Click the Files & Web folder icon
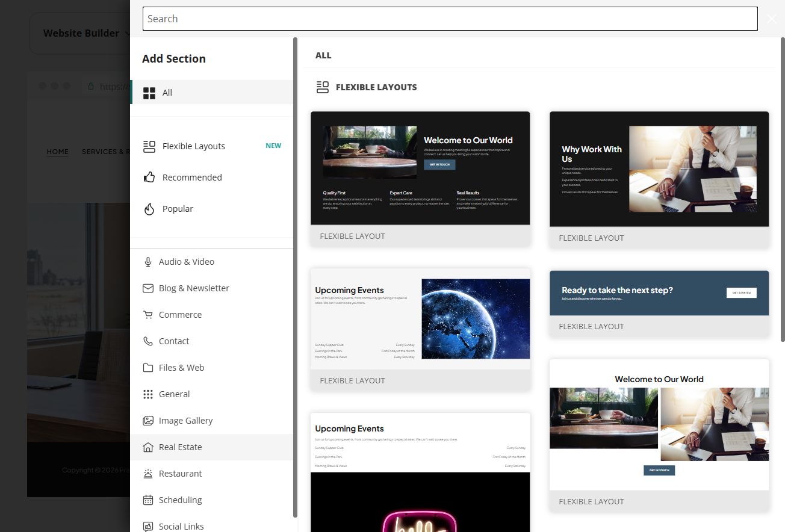The height and width of the screenshot is (532, 785). (x=148, y=368)
